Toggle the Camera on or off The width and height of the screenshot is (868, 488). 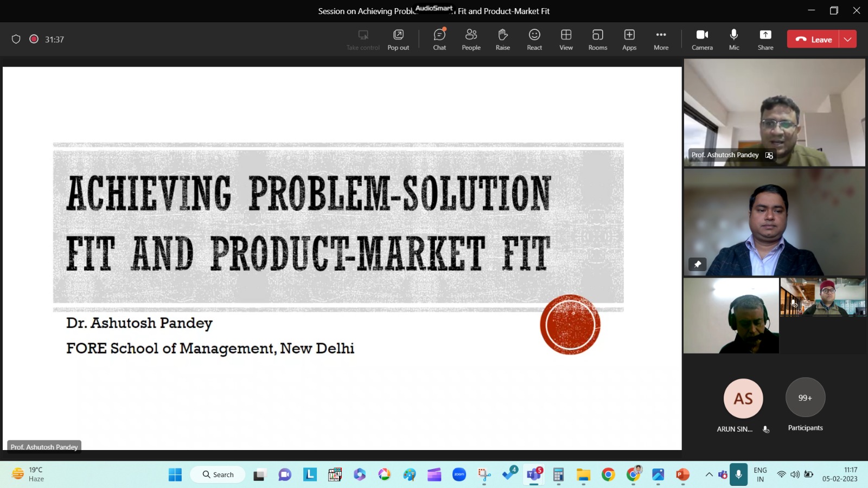coord(702,40)
